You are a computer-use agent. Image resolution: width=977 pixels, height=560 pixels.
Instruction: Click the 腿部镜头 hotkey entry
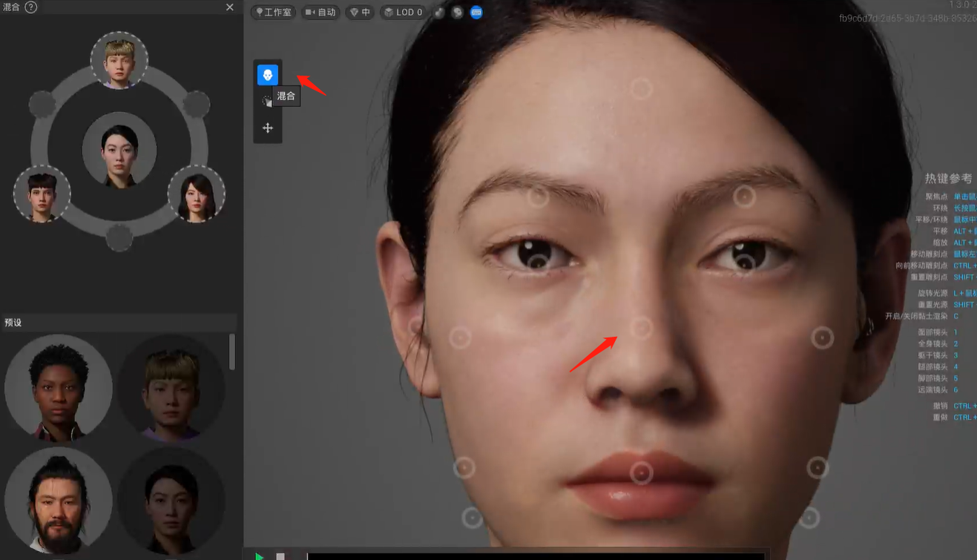point(938,367)
